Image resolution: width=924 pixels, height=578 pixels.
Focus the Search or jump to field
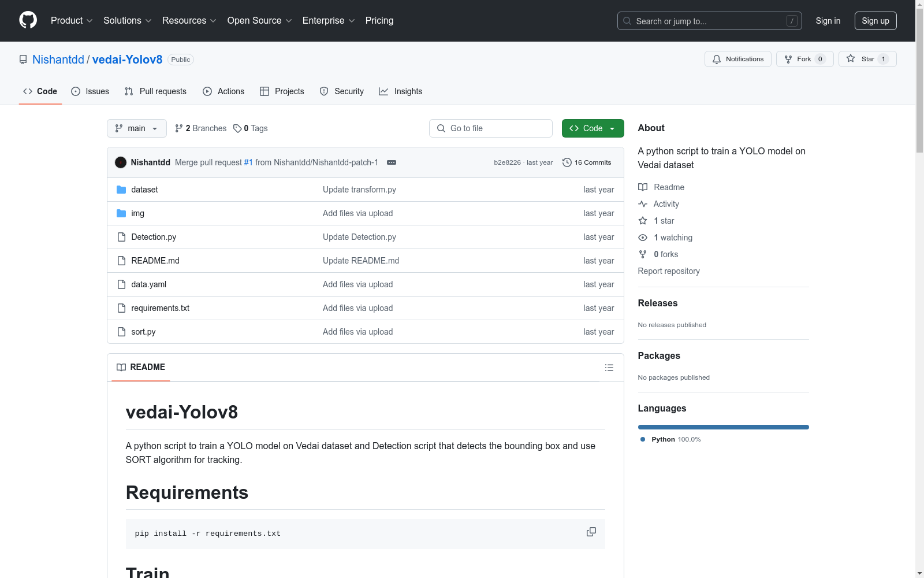pos(710,21)
